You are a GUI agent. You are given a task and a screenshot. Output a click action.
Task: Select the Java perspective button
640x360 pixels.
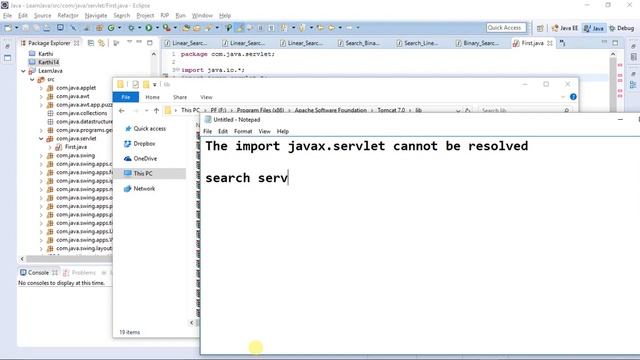click(x=594, y=28)
